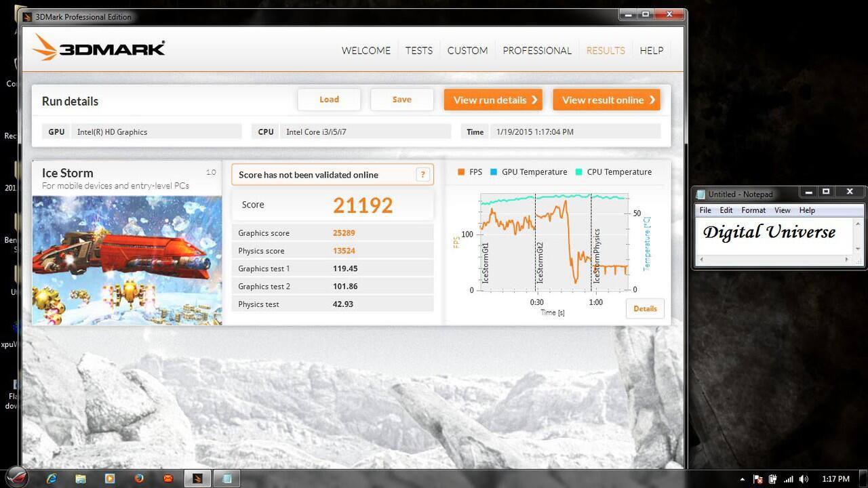Click the Graphics score value 25289
The image size is (868, 488).
(344, 233)
